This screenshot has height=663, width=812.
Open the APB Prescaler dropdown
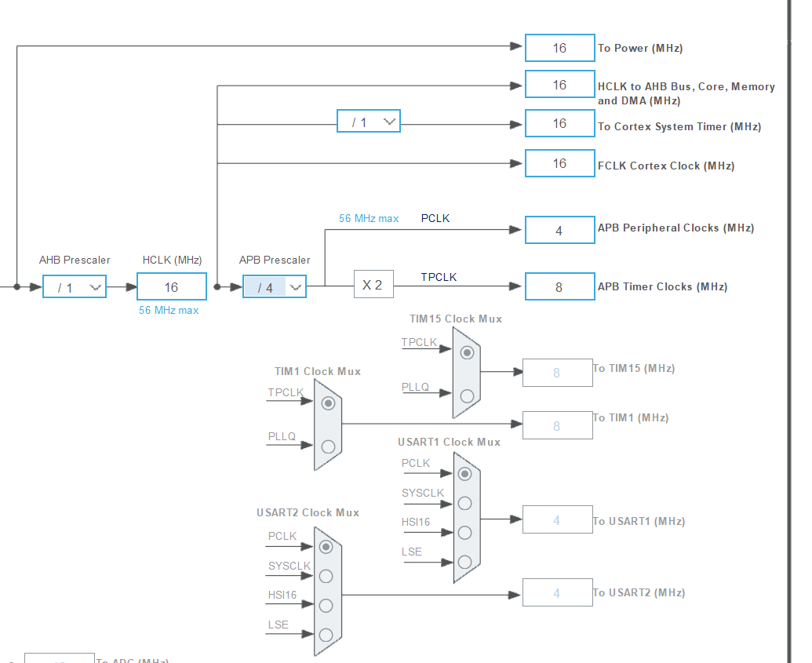(273, 286)
